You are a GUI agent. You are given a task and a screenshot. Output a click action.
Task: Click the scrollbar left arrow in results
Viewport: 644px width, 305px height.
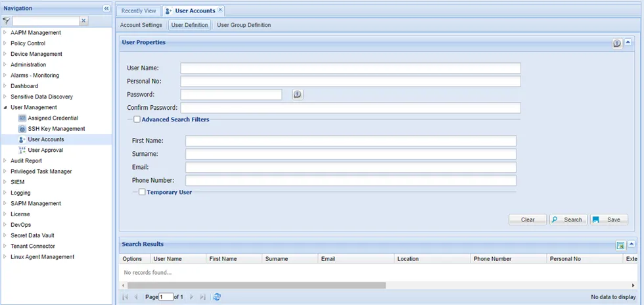click(x=124, y=285)
